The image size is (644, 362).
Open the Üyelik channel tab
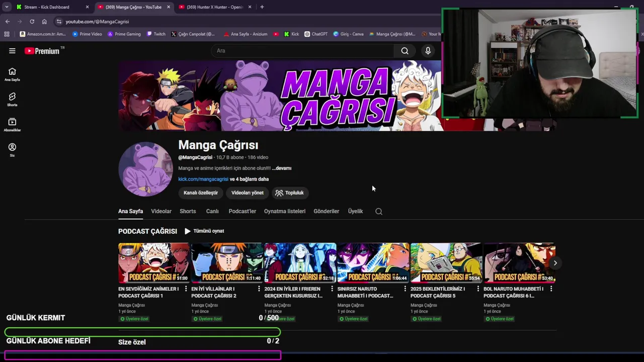tap(355, 211)
